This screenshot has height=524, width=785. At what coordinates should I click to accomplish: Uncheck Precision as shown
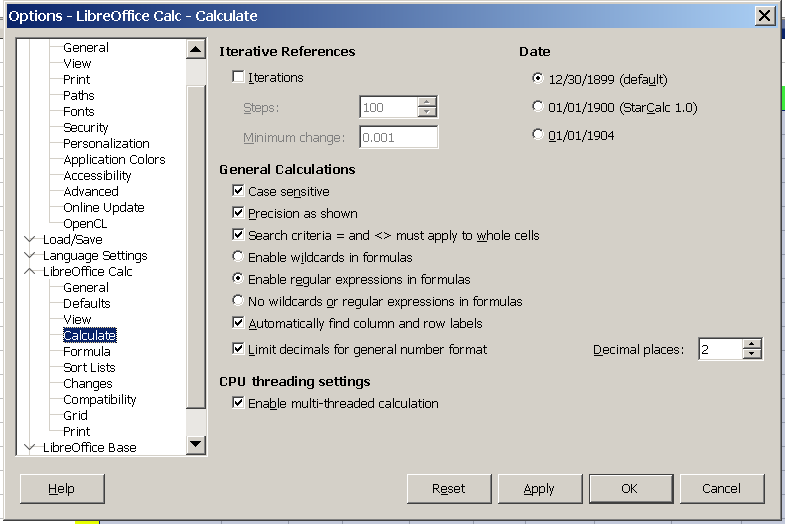click(238, 213)
